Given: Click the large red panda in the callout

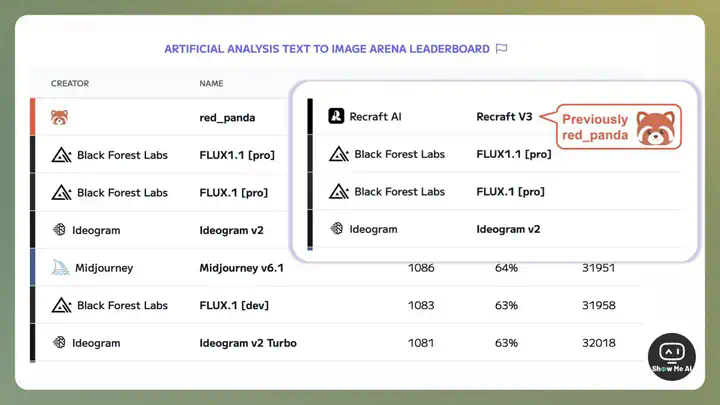Looking at the screenshot, I should pyautogui.click(x=656, y=128).
